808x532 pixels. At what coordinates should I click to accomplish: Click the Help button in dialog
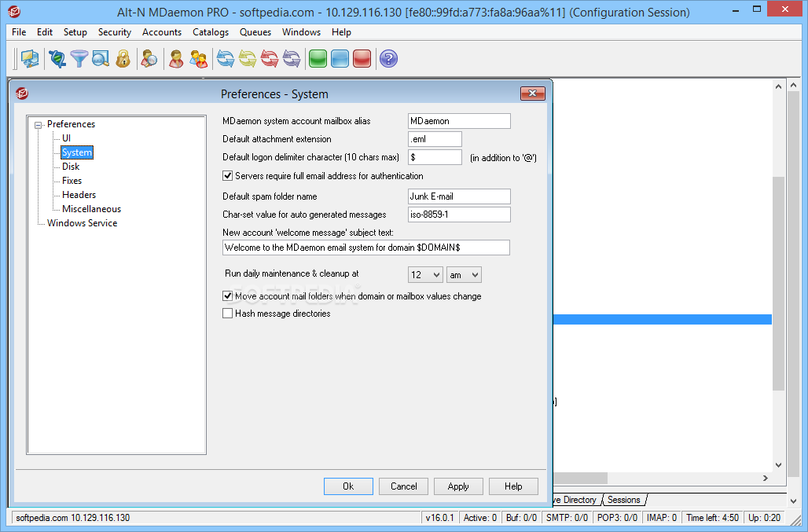[x=513, y=486]
